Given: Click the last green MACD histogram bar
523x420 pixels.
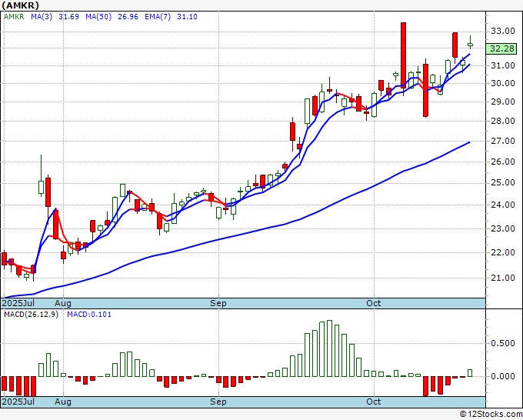Looking at the screenshot, I should [x=470, y=373].
